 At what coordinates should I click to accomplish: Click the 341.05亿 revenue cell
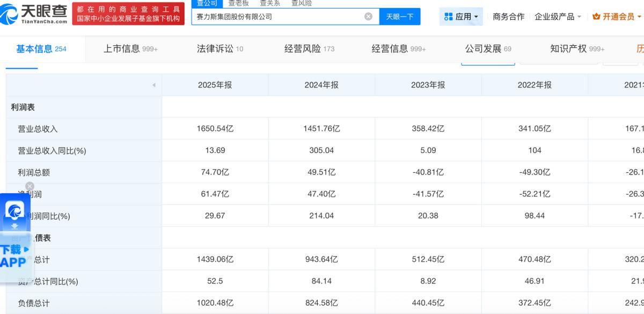tap(535, 129)
